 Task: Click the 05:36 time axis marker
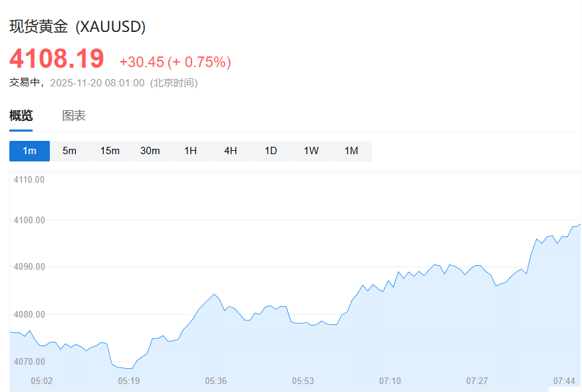tap(216, 381)
